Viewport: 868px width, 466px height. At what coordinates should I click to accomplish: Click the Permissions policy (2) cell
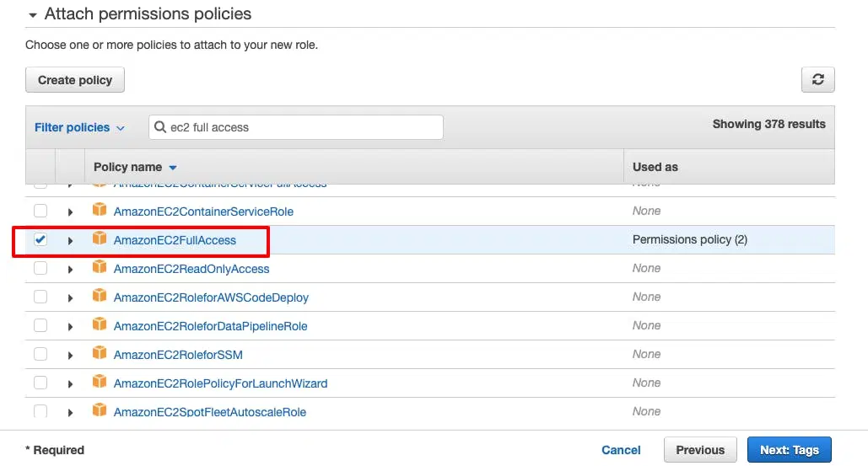point(690,239)
